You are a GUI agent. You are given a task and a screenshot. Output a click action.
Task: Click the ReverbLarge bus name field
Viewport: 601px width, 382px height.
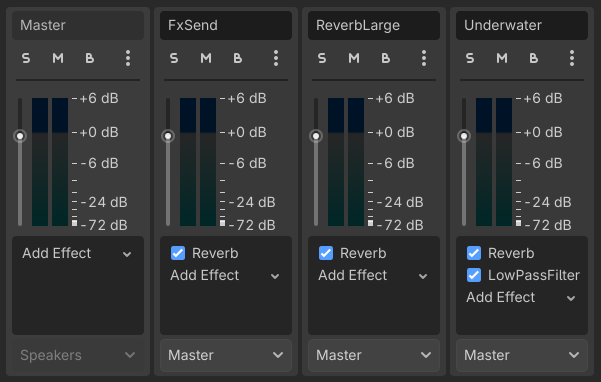(374, 25)
